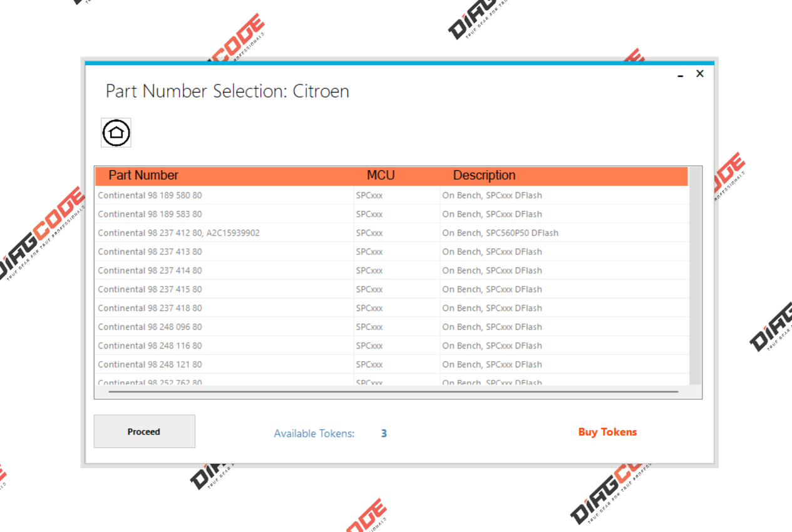Click the horizontal scrollbar under the table
The width and height of the screenshot is (792, 532).
coord(393,392)
